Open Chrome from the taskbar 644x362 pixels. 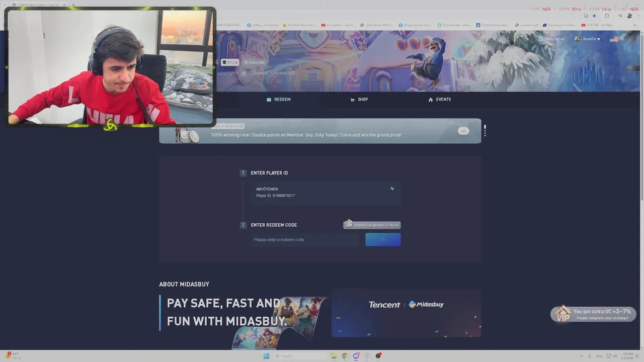[x=345, y=356]
